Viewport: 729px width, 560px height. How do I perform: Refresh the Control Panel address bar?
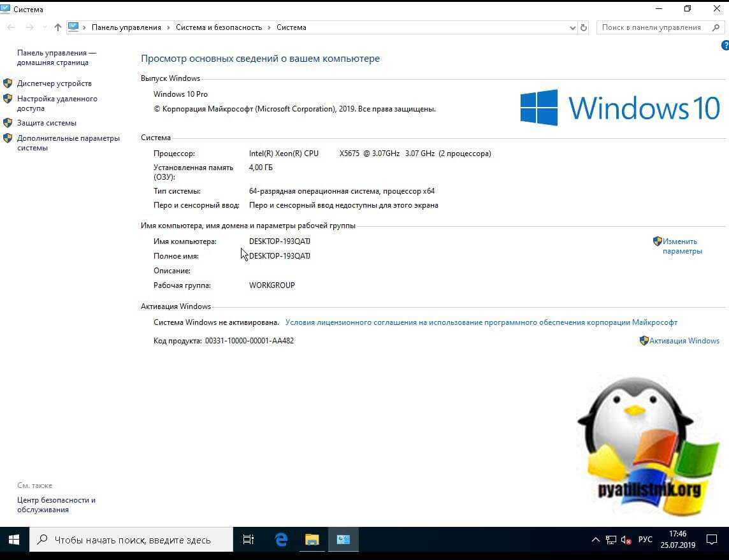pyautogui.click(x=584, y=27)
